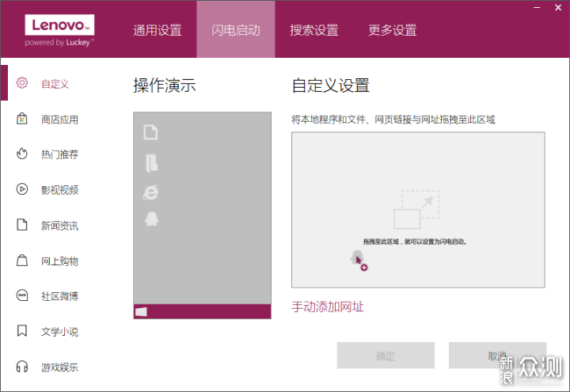The height and width of the screenshot is (392, 570).
Task: Click the QQ penguin icon in demo panel
Action: click(x=150, y=219)
